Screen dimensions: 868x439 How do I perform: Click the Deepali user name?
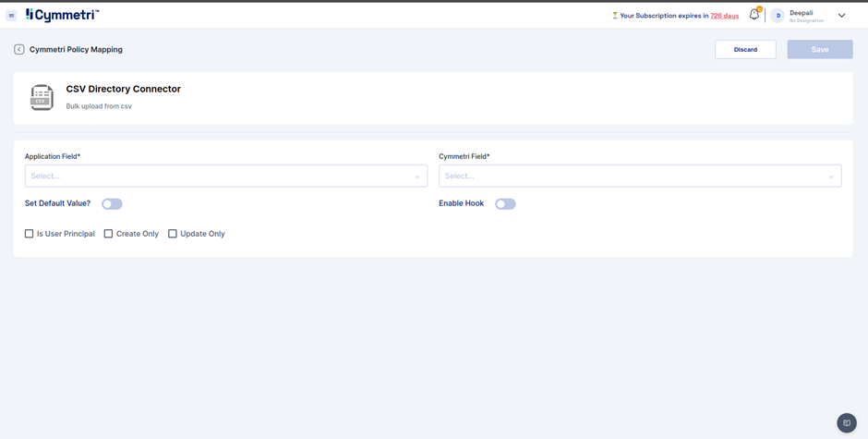pos(801,13)
